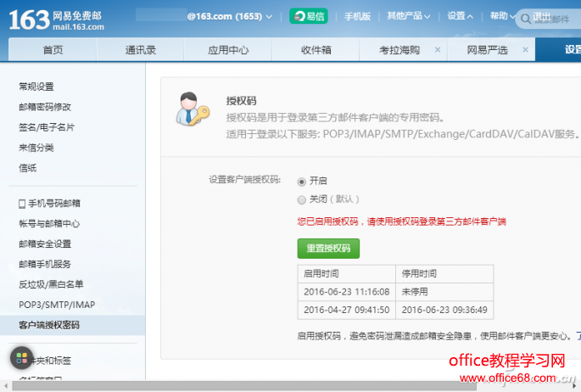Open 信纸 settings

point(27,168)
